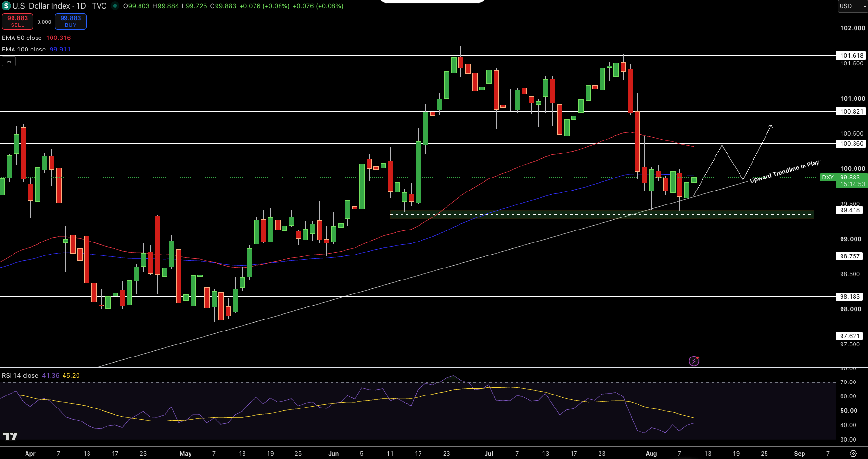Click the Aug label on time axis
Image resolution: width=868 pixels, height=459 pixels.
[651, 454]
